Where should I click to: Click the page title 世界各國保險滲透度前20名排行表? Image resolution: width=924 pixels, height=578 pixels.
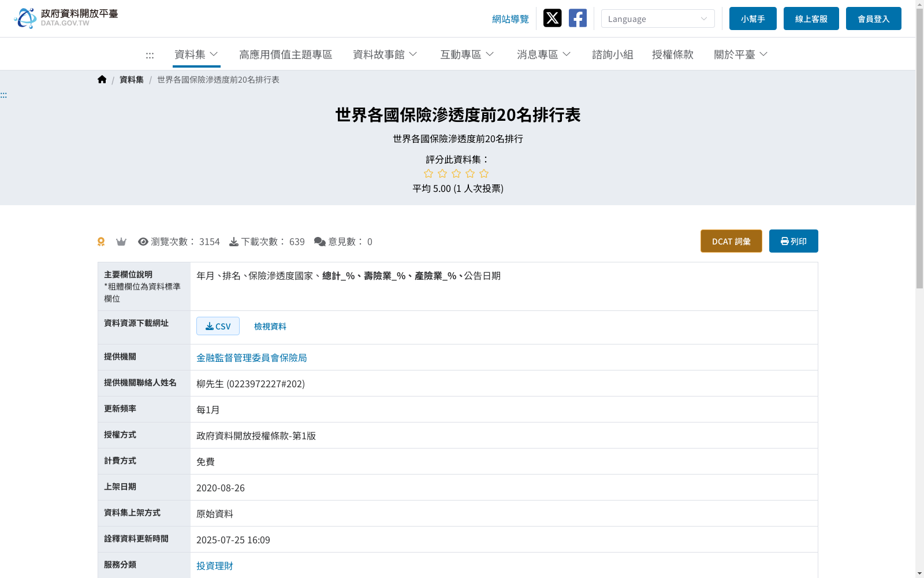pyautogui.click(x=458, y=115)
